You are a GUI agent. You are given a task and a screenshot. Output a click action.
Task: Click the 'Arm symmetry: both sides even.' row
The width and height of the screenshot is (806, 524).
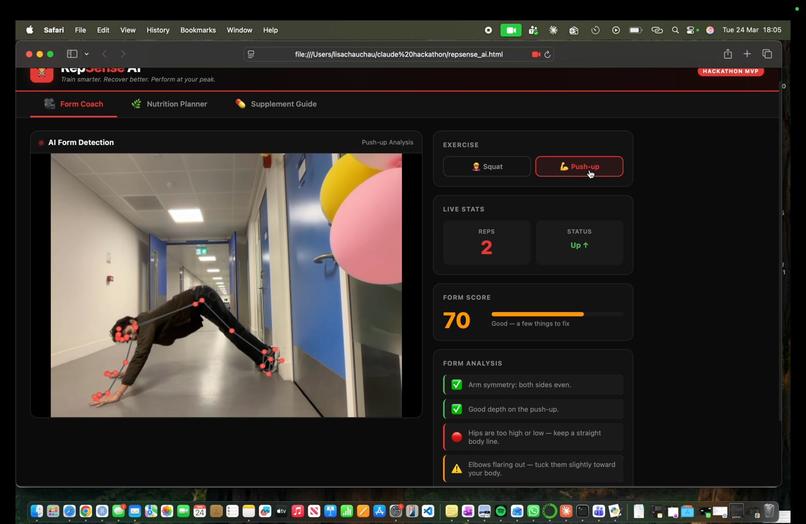533,385
